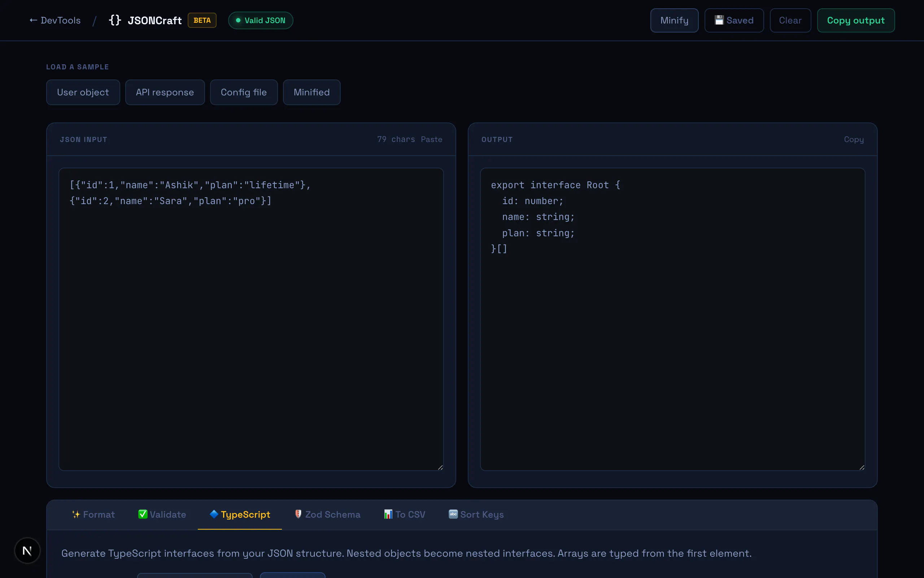Viewport: 924px width, 578px height.
Task: Open the Zod Schema tab
Action: (x=327, y=514)
